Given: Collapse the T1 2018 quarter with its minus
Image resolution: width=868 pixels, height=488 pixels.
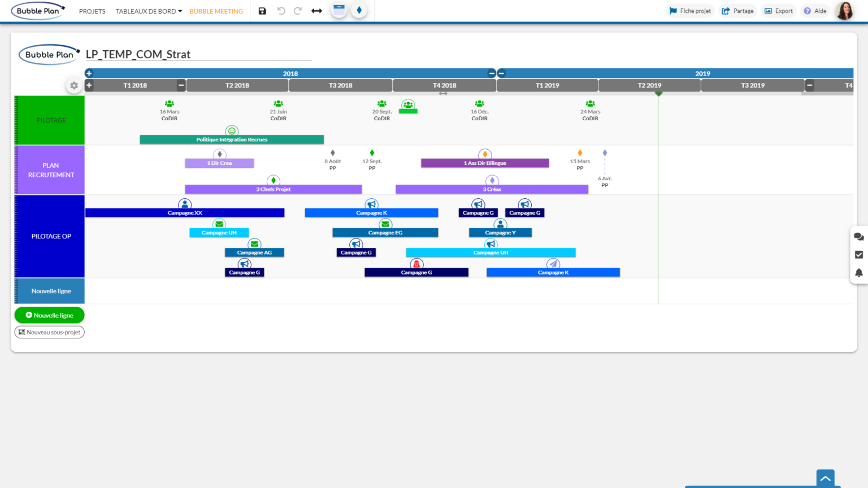Looking at the screenshot, I should click(181, 85).
